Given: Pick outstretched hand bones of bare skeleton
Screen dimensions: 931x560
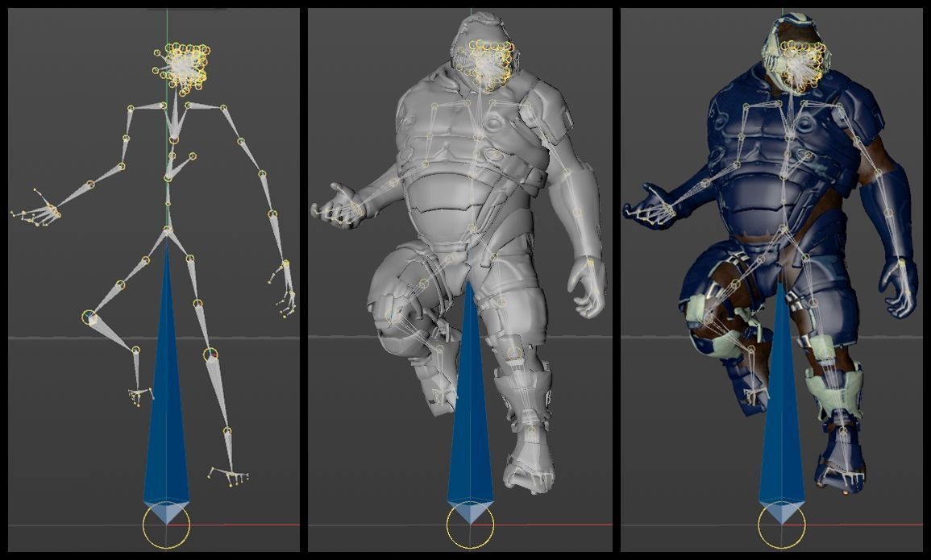Looking at the screenshot, I should [x=35, y=209].
